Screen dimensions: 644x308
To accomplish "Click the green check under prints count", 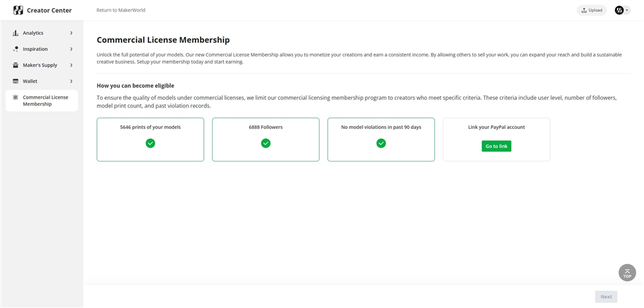I will 150,143.
